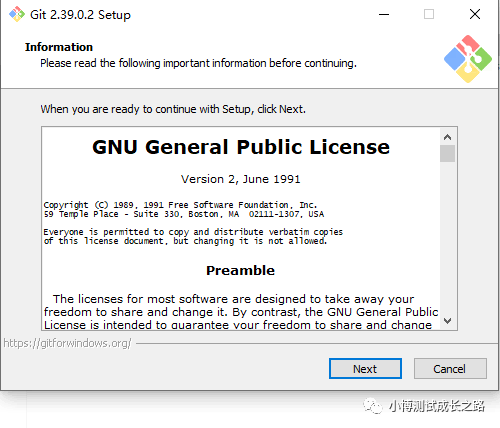This screenshot has height=428, width=500.
Task: Click the 'Version 2, June 1991' text
Action: click(241, 179)
